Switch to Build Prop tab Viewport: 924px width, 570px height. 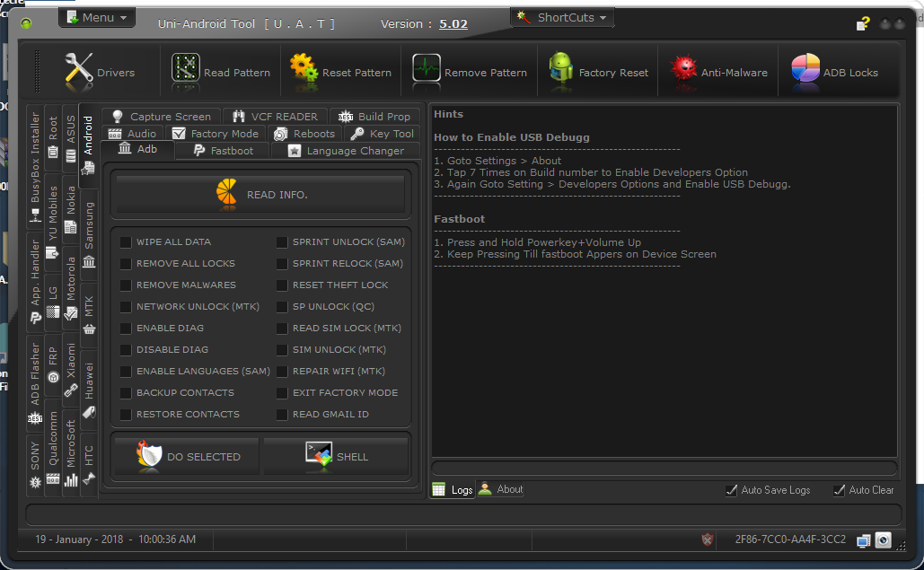point(374,117)
